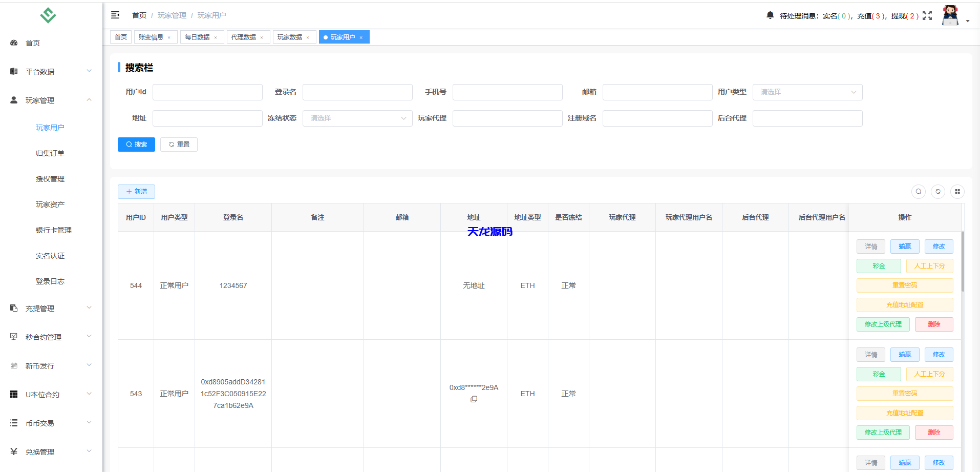Click the 用户Id input field

[207, 92]
